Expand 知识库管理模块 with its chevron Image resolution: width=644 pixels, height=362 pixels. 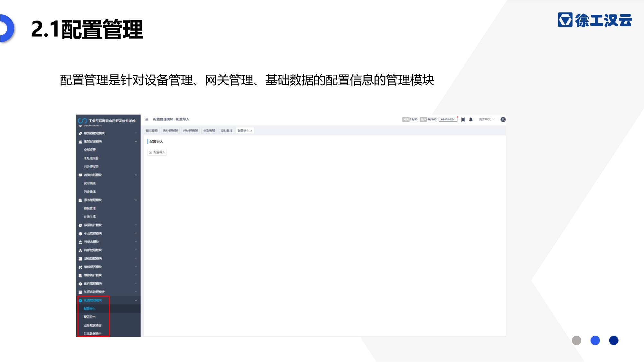click(136, 292)
